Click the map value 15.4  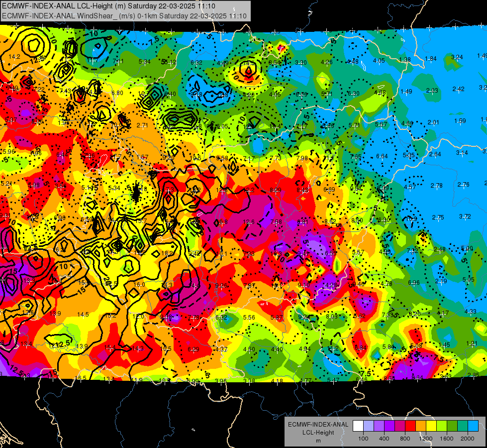coord(109,347)
